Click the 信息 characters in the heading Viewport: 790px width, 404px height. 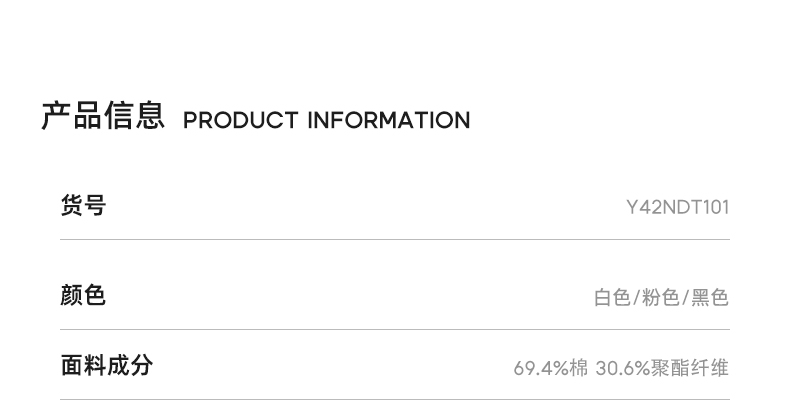[134, 116]
